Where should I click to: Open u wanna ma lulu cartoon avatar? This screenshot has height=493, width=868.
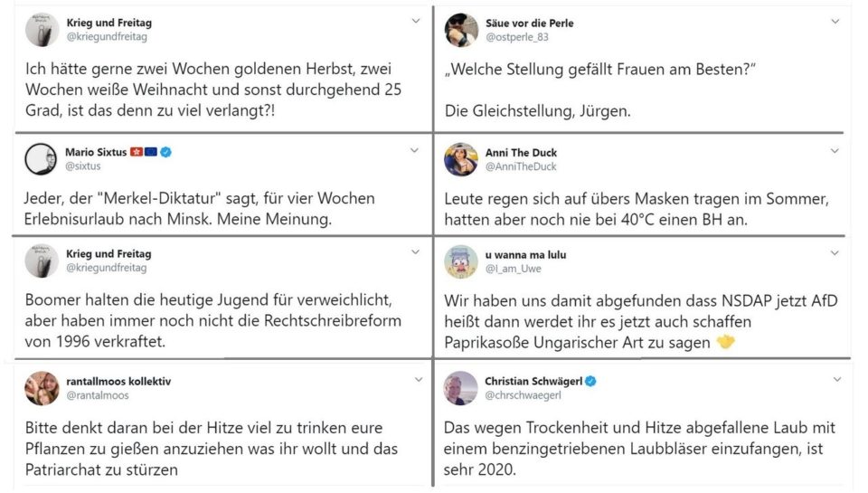[x=461, y=261]
